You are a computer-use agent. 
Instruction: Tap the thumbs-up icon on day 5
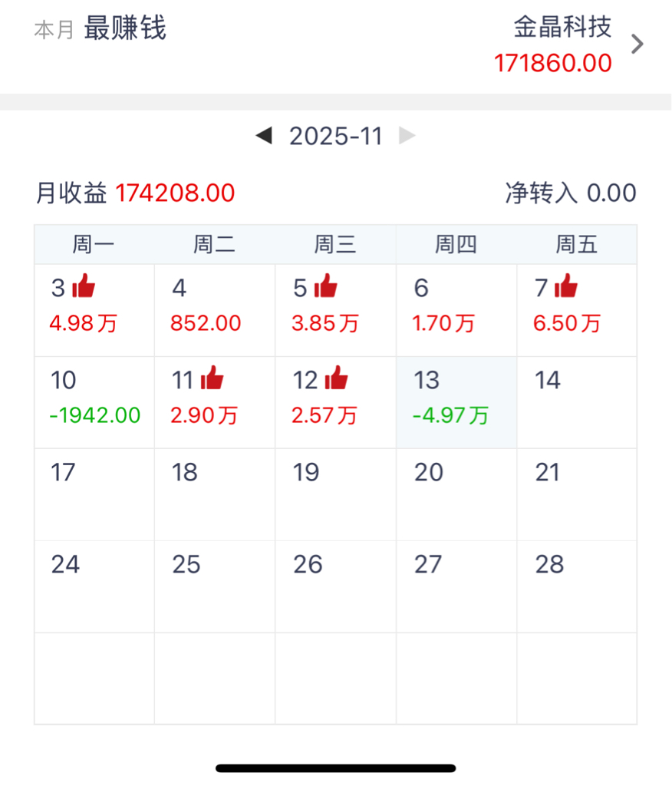[326, 287]
